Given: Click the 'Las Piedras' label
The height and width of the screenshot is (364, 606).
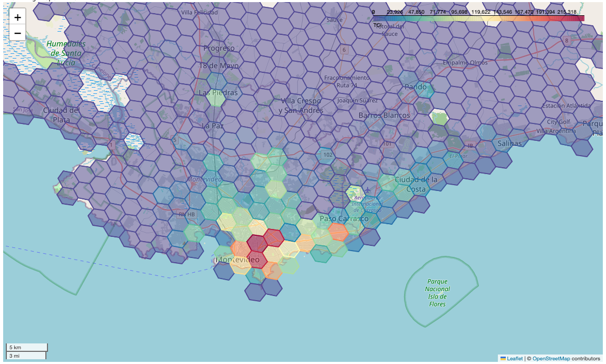Looking at the screenshot, I should point(218,92).
